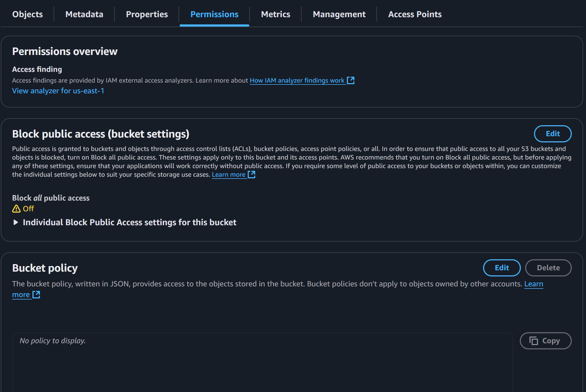The width and height of the screenshot is (586, 392).
Task: Click external link icon after Block public access Learn more
Action: pyautogui.click(x=251, y=175)
